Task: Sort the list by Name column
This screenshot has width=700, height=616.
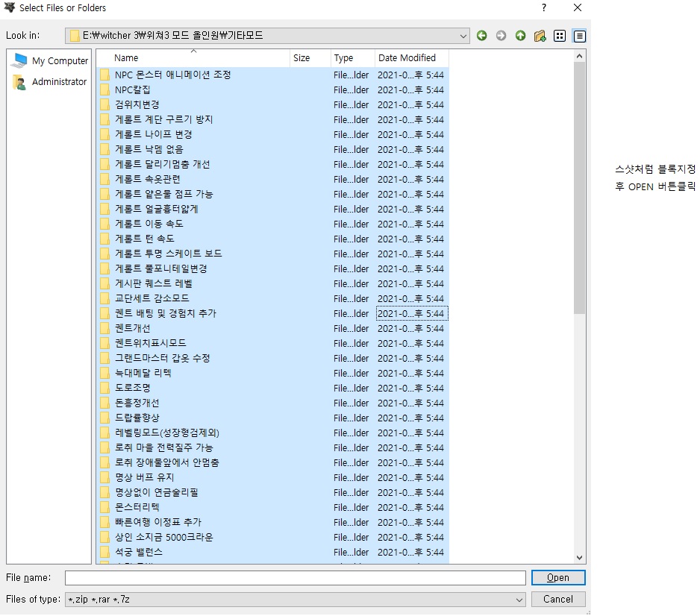Action: (x=193, y=58)
